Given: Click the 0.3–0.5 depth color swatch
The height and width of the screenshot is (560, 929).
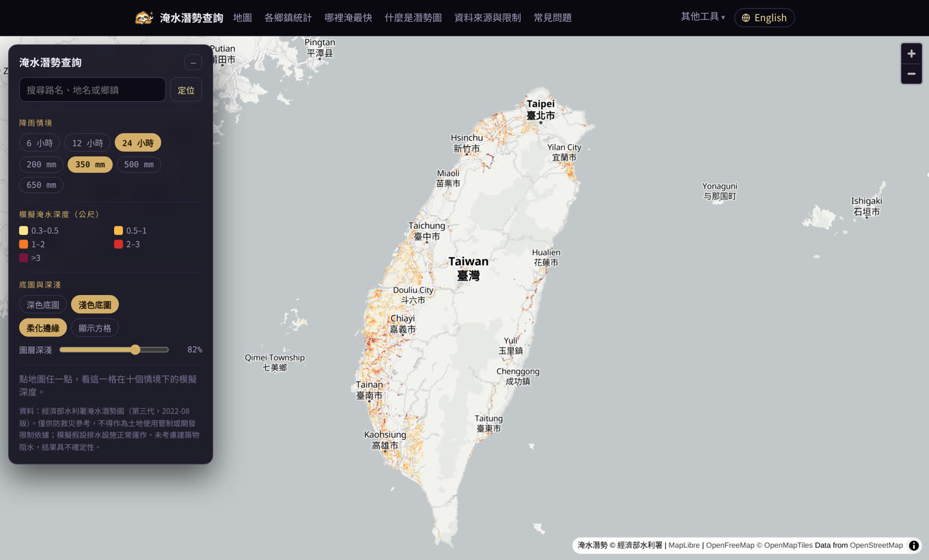Looking at the screenshot, I should coord(24,231).
